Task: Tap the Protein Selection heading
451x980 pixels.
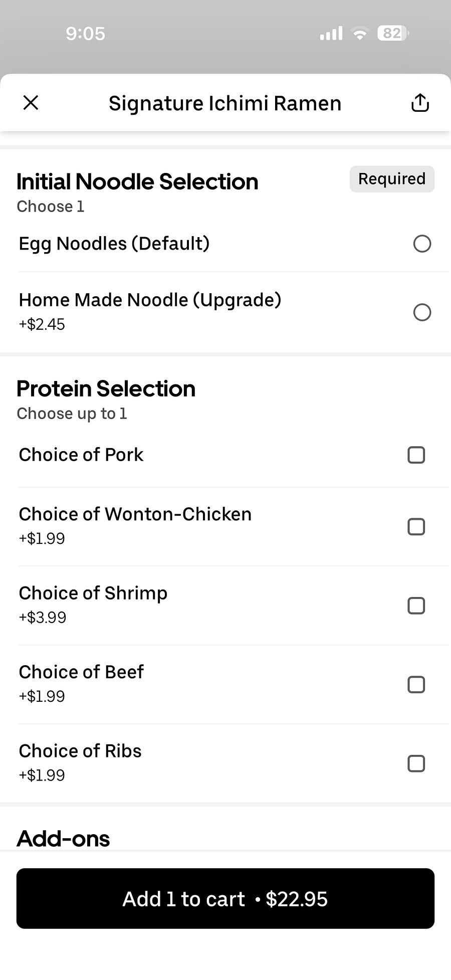Action: [106, 388]
